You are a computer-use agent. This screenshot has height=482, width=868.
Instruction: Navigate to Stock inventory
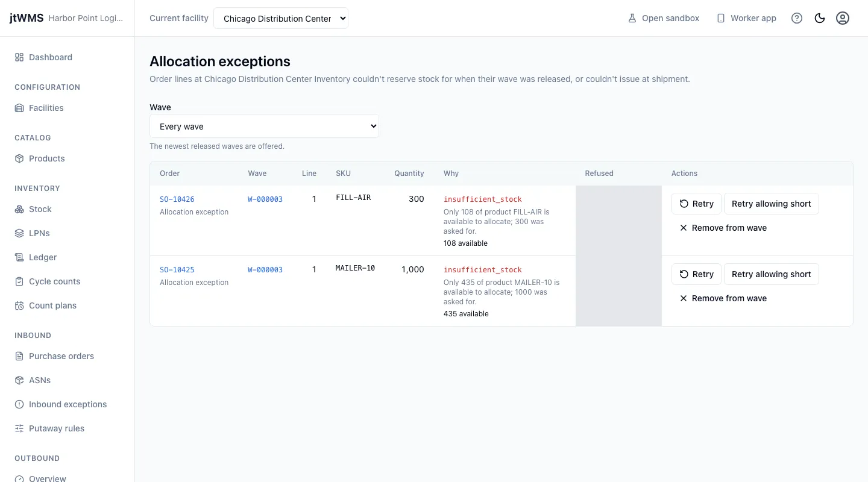tap(67, 209)
